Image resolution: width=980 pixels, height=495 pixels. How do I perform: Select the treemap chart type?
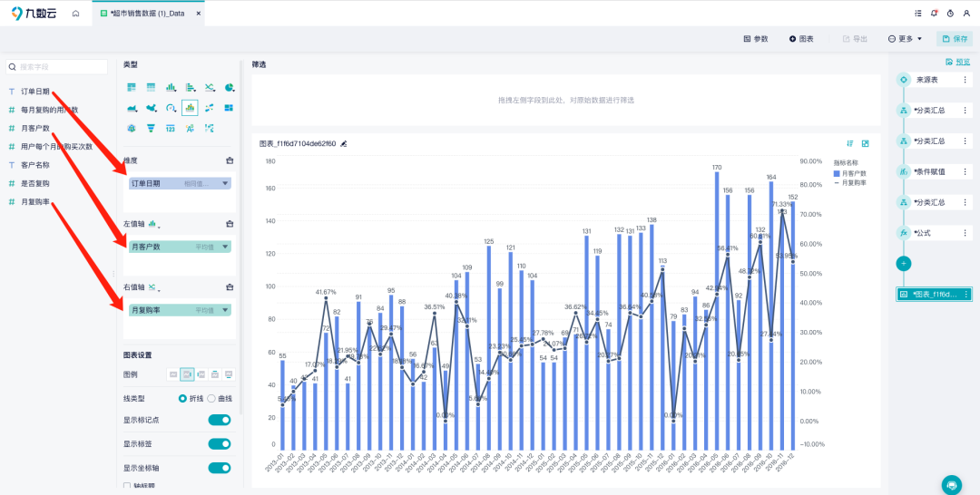click(x=229, y=108)
